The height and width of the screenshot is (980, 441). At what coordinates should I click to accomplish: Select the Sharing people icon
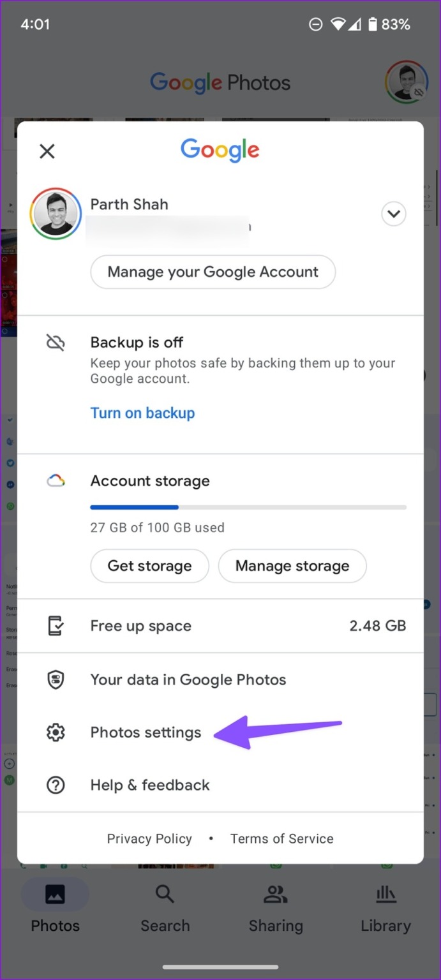click(x=275, y=894)
